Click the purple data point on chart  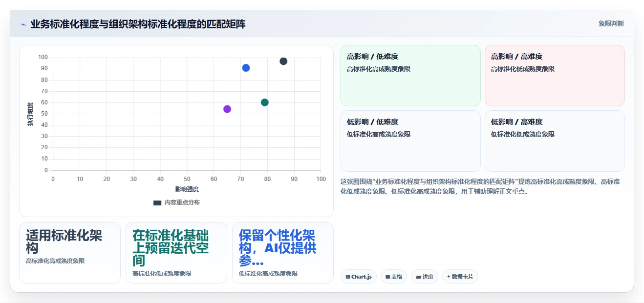(x=227, y=109)
